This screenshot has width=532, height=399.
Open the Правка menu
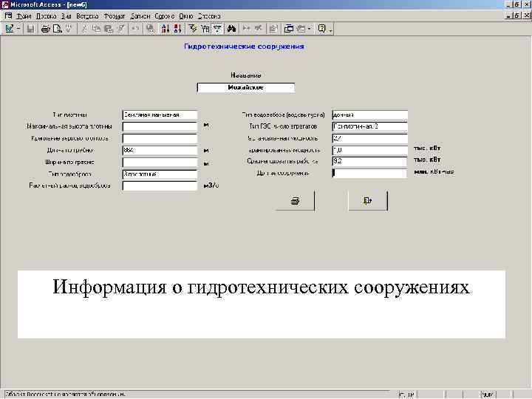(46, 16)
